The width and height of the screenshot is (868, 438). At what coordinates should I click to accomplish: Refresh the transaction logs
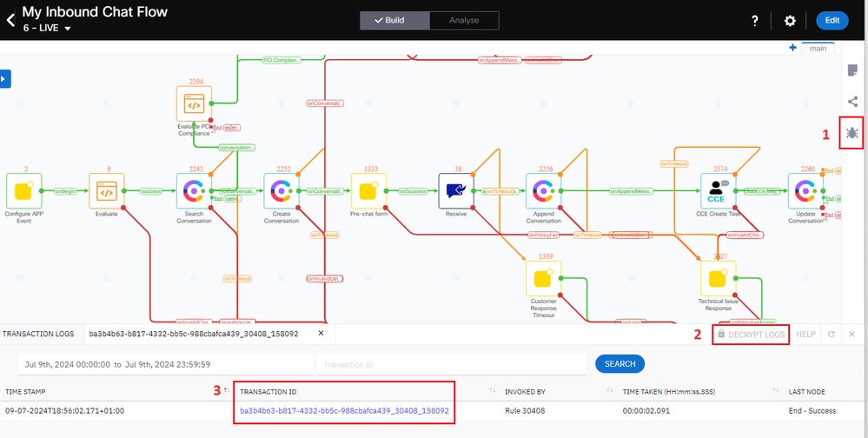pos(831,335)
